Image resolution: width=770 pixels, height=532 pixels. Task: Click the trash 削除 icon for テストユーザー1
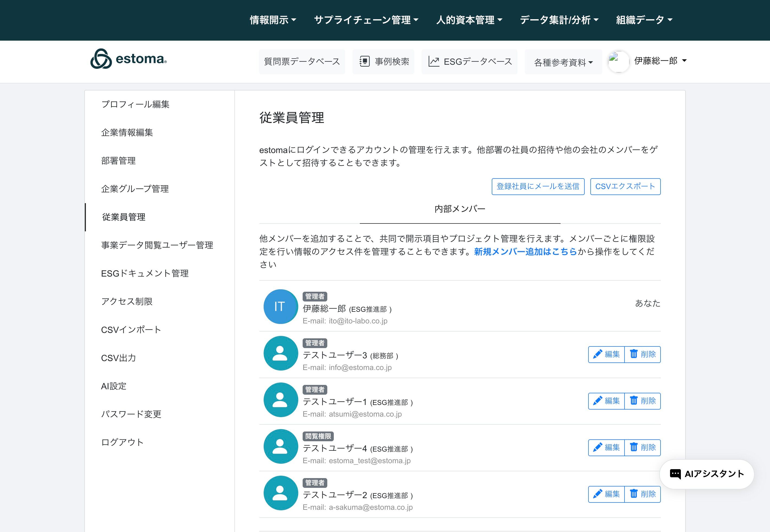tap(633, 401)
